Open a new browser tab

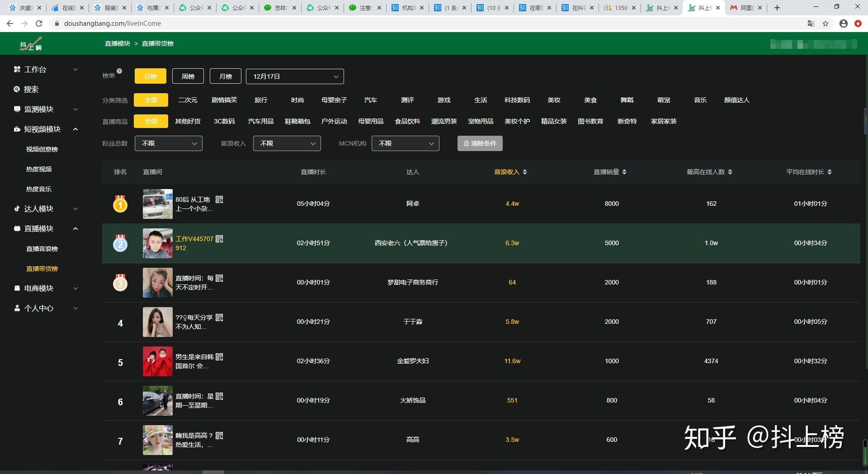[777, 8]
